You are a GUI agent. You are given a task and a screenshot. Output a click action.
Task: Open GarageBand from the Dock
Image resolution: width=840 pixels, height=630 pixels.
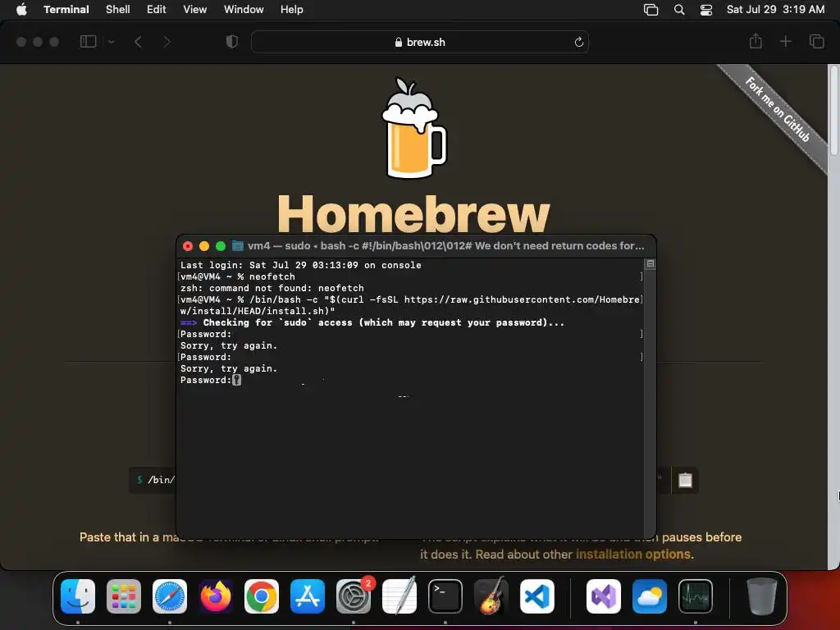click(x=491, y=596)
